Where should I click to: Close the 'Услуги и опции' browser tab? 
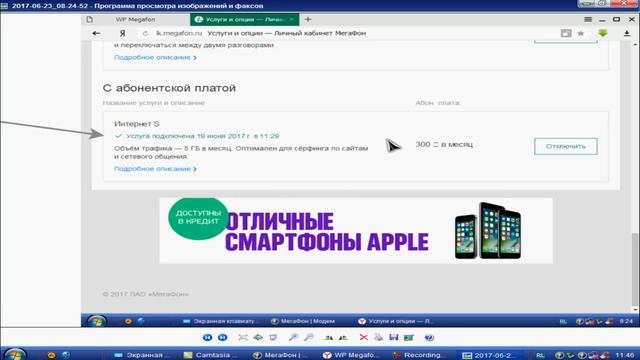click(x=292, y=19)
